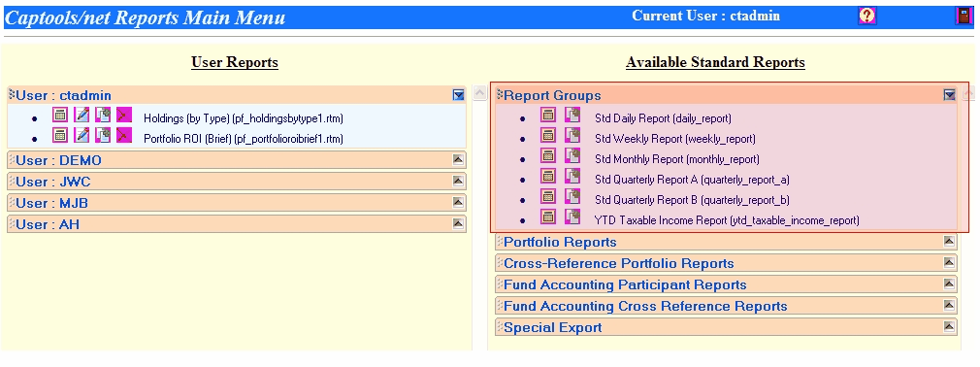
Task: Edit the Portfolio ROI (Brief) report
Action: [82, 135]
